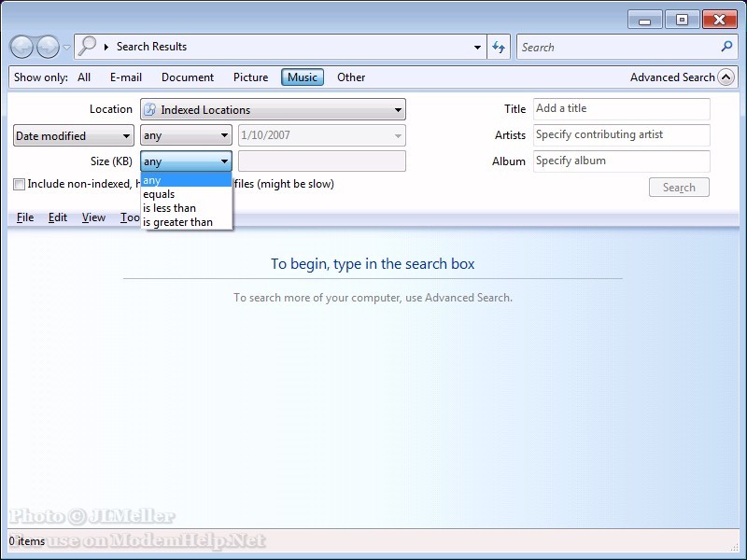Click the Indexed Locations icon

pos(150,109)
